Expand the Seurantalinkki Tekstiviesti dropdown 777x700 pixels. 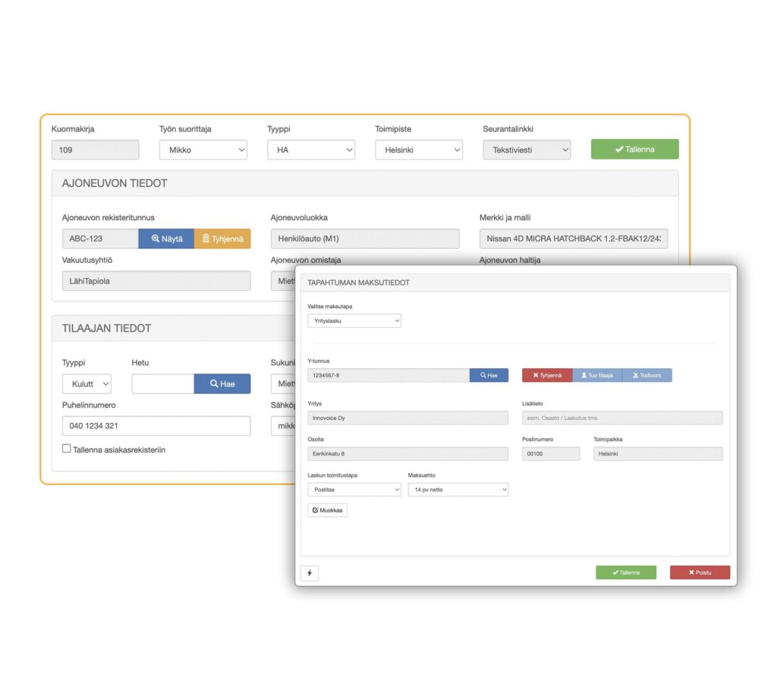point(527,150)
